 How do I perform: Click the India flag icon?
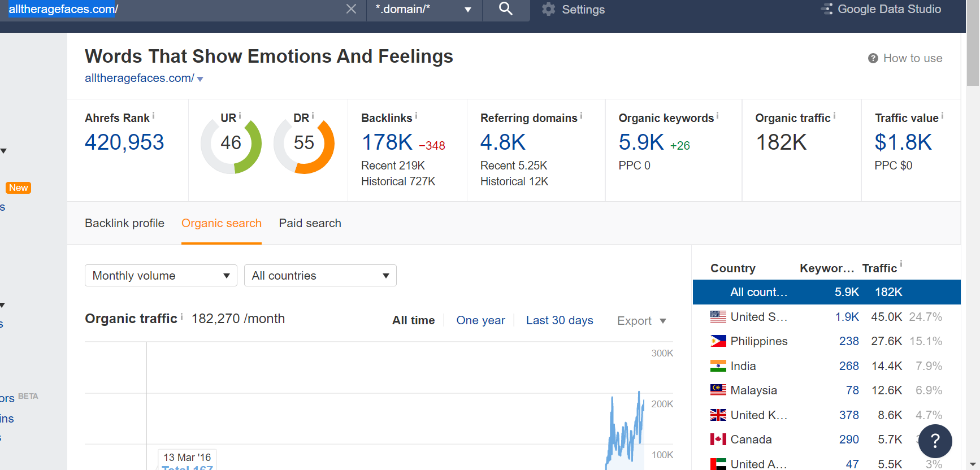(718, 366)
